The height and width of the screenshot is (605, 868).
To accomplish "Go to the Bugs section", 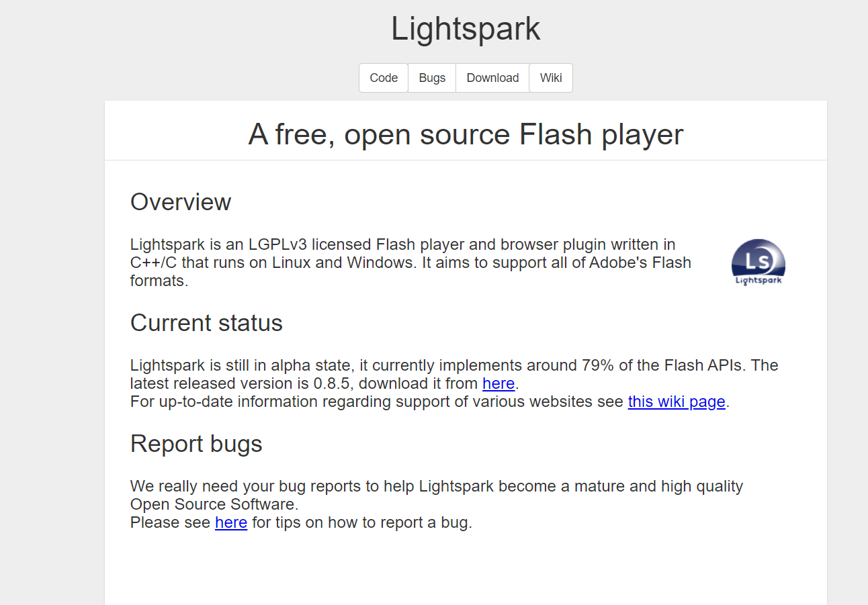I will (x=432, y=78).
